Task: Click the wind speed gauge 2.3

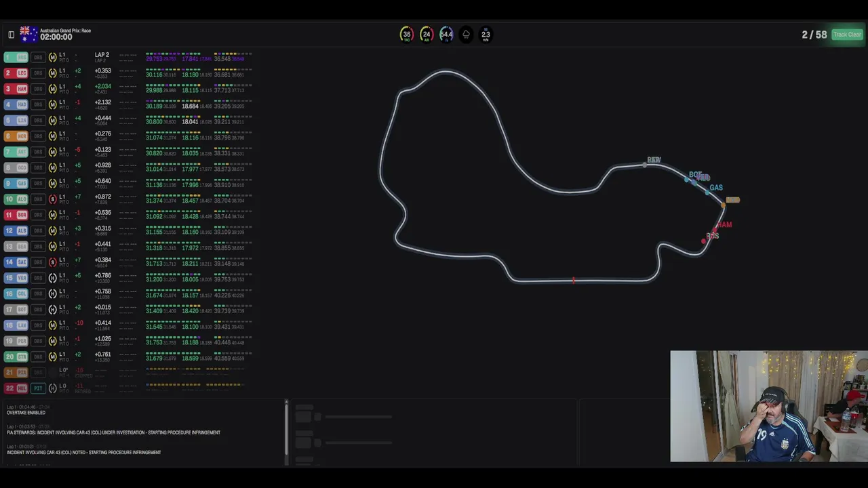Action: point(486,35)
